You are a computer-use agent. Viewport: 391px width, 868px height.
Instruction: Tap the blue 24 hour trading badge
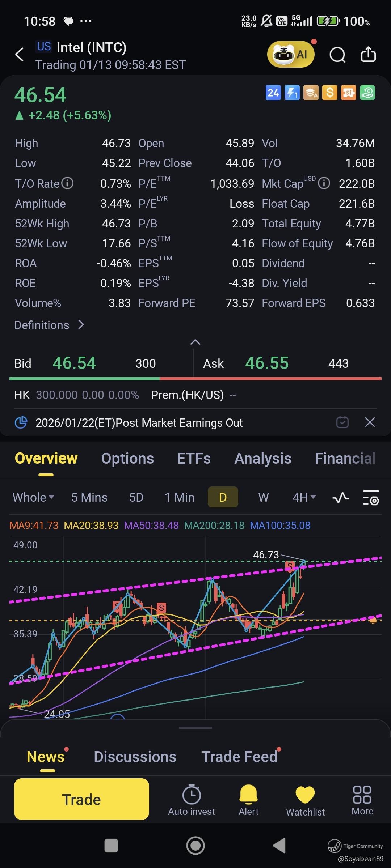point(273,93)
